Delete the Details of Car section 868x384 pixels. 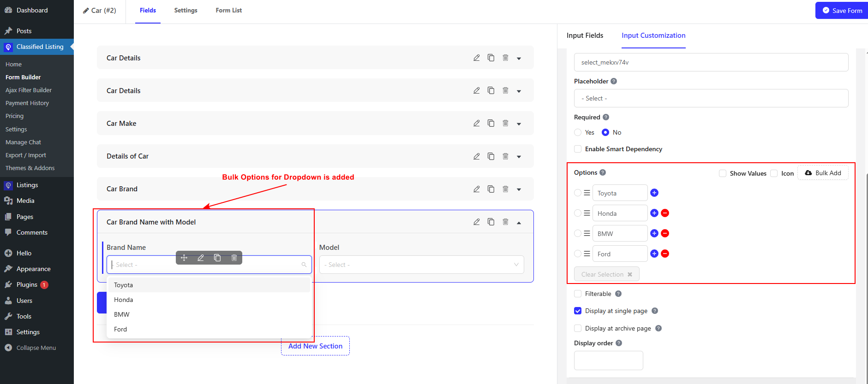pyautogui.click(x=505, y=156)
